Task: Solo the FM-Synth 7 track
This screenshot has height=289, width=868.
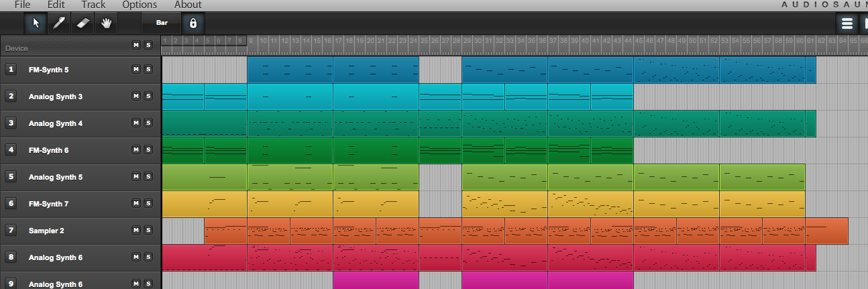Action: point(148,203)
